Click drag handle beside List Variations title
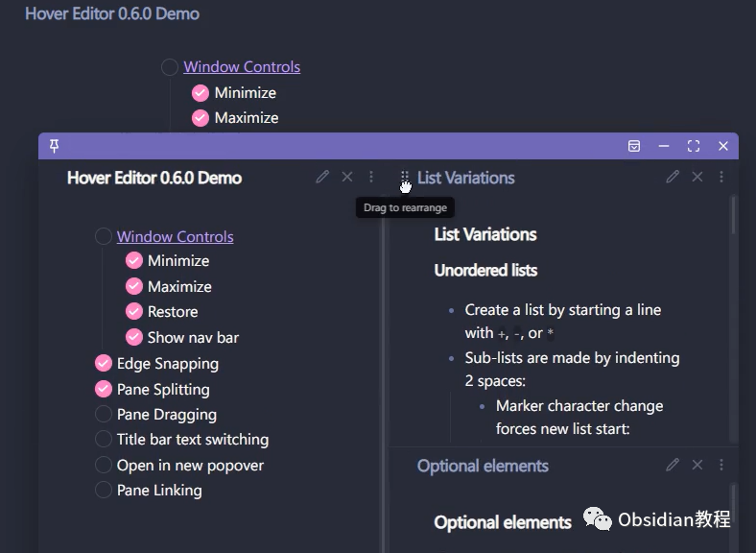 (x=405, y=177)
